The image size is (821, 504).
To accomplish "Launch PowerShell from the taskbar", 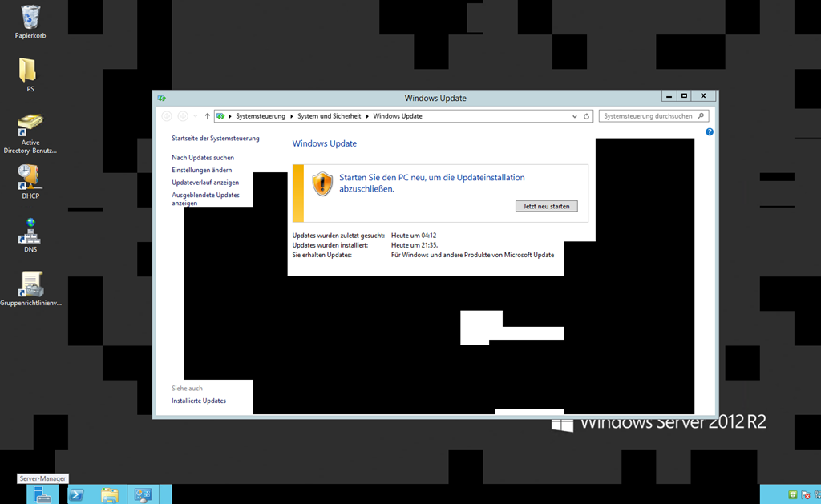I will point(76,494).
